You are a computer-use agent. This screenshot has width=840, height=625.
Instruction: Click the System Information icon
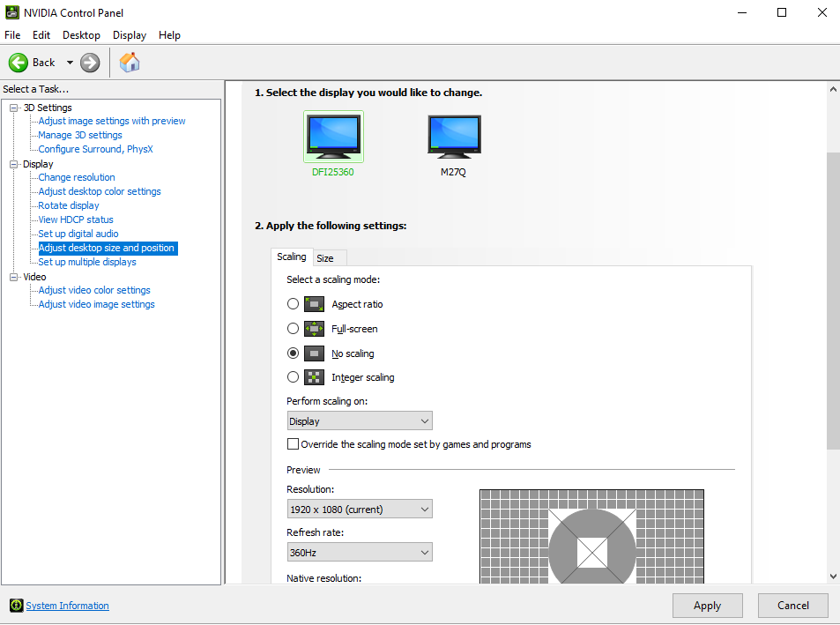pos(16,606)
